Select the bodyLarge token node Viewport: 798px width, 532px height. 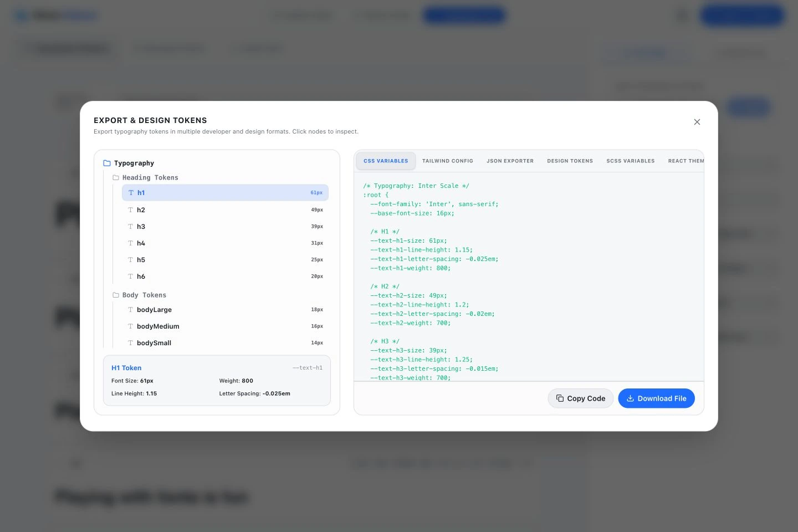(x=225, y=310)
